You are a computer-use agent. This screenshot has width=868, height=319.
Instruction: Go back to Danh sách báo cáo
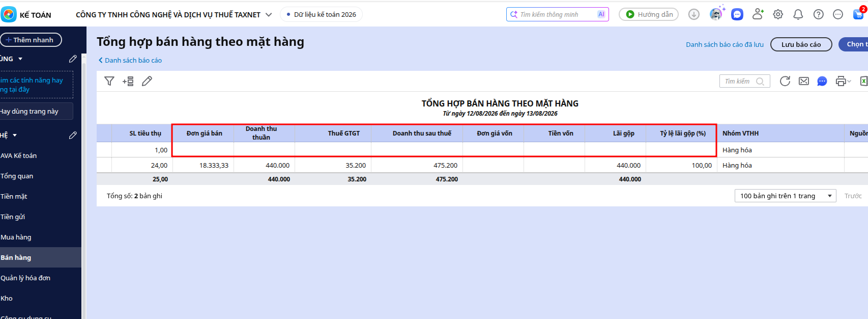pyautogui.click(x=130, y=60)
